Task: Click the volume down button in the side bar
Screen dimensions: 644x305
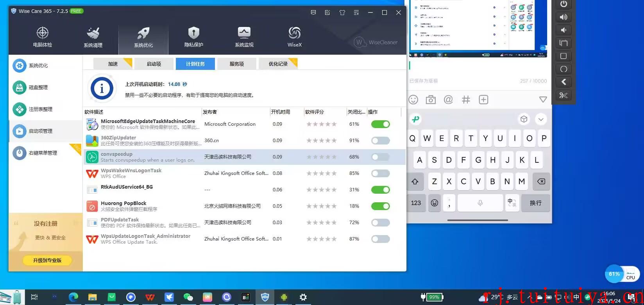Action: point(563,30)
